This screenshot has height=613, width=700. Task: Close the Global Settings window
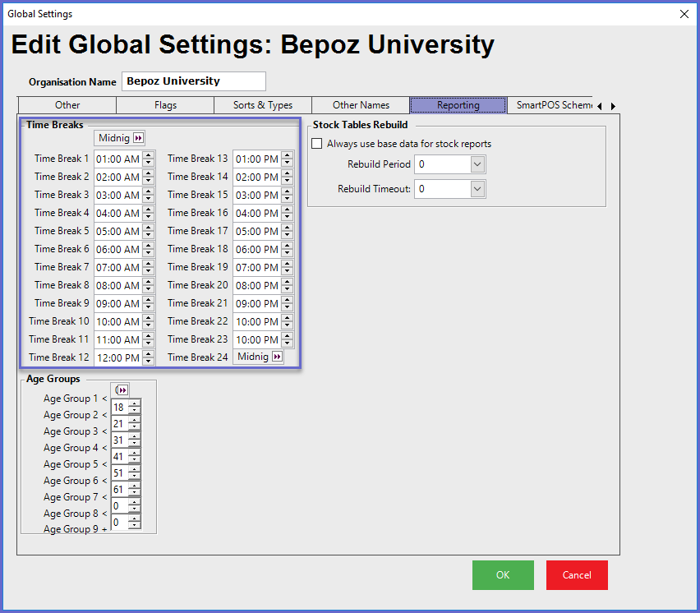[684, 14]
